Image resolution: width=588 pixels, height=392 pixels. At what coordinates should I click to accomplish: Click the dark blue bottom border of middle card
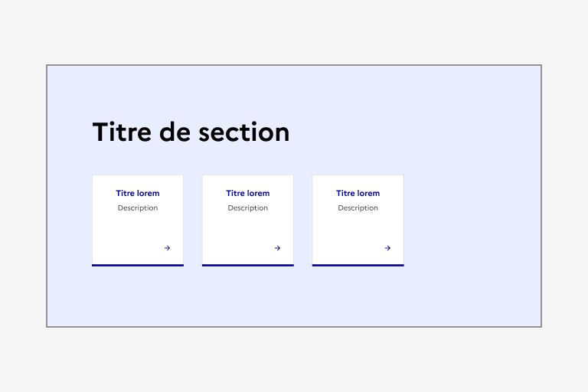point(248,265)
